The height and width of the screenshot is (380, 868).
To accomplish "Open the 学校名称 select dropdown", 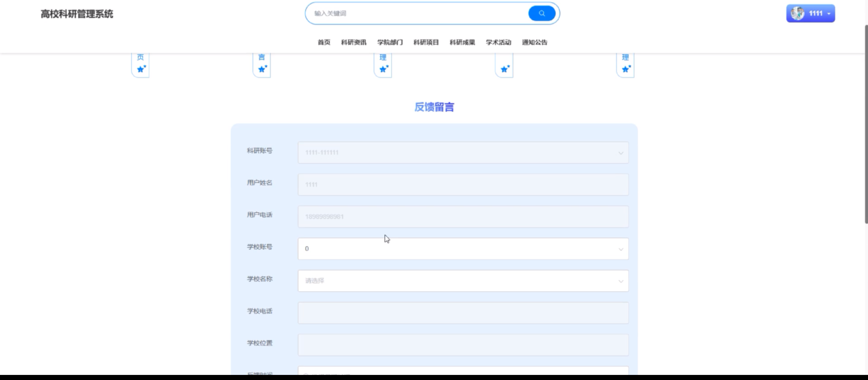I will tap(463, 281).
